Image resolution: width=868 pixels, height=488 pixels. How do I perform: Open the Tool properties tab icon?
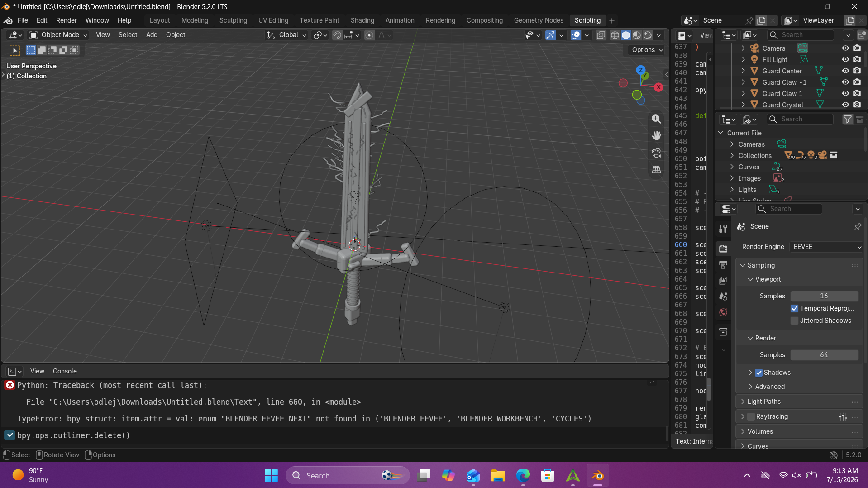click(723, 229)
